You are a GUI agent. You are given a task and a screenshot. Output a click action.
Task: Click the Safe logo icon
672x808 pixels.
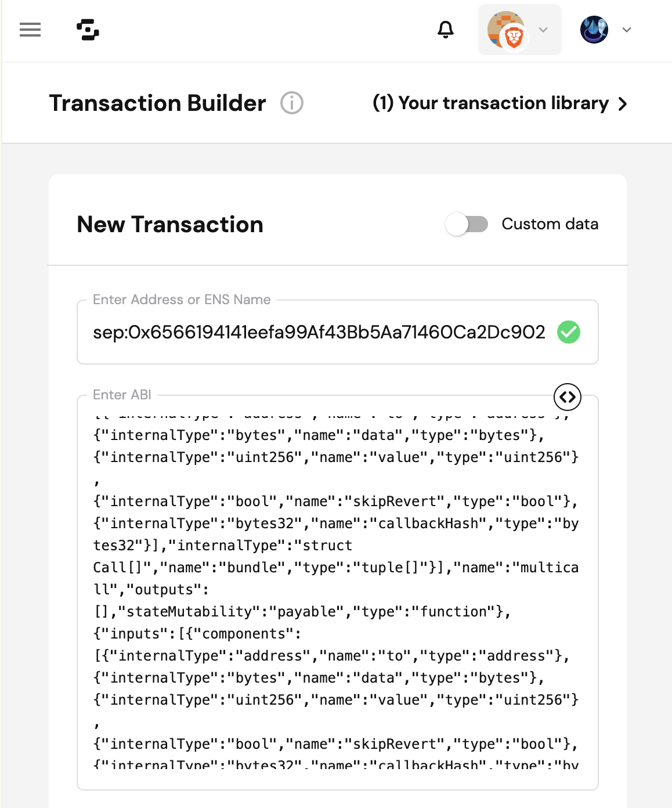click(x=88, y=30)
